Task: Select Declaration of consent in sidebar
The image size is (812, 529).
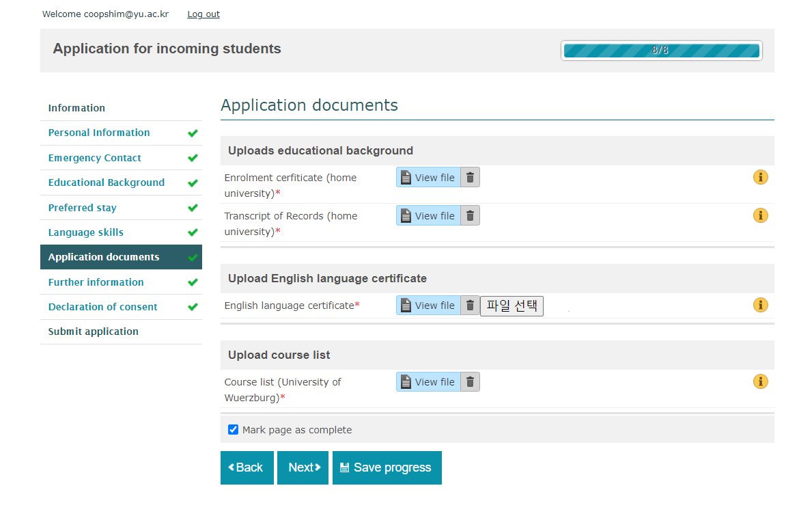Action: (x=102, y=307)
